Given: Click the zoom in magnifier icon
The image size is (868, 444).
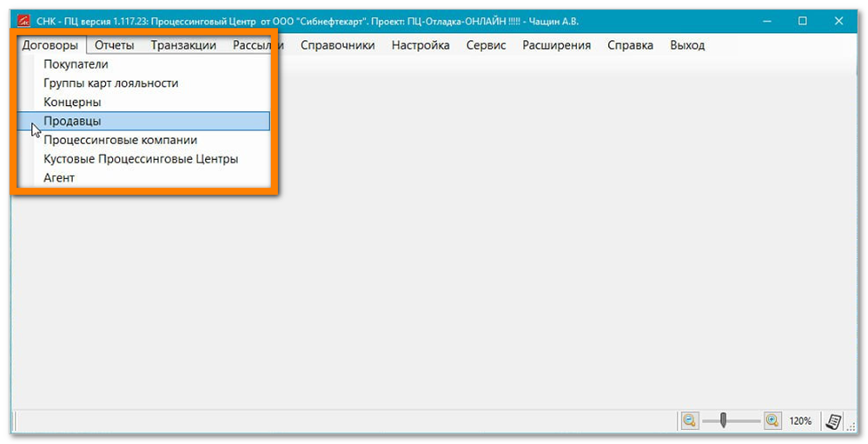Looking at the screenshot, I should pos(772,421).
